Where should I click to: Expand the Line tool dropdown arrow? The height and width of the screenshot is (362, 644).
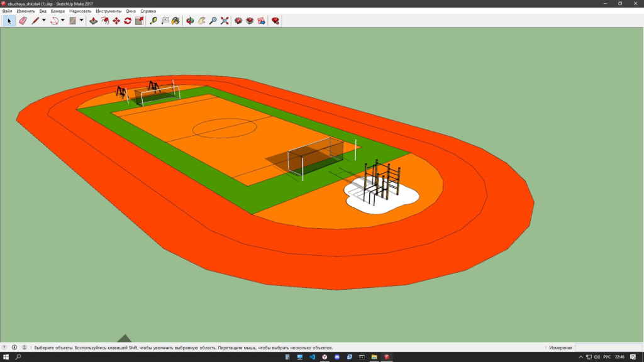[44, 21]
